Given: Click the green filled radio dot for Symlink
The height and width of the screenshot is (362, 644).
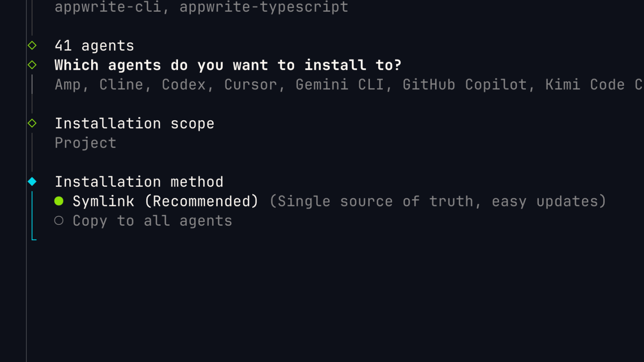Looking at the screenshot, I should click(x=59, y=201).
